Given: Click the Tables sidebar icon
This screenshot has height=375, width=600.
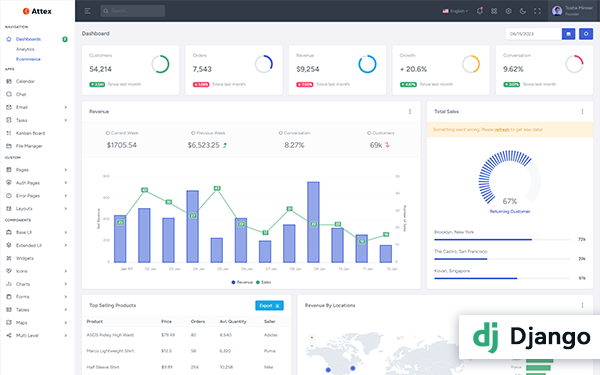Looking at the screenshot, I should pos(9,310).
